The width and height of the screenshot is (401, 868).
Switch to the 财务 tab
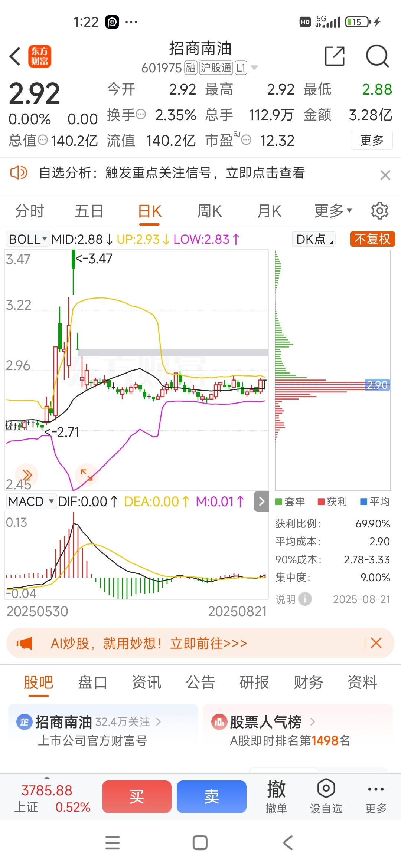coord(309,683)
